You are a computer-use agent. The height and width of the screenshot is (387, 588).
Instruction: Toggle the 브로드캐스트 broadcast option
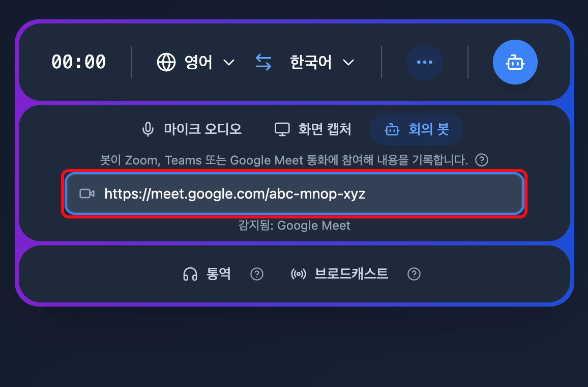(x=339, y=274)
